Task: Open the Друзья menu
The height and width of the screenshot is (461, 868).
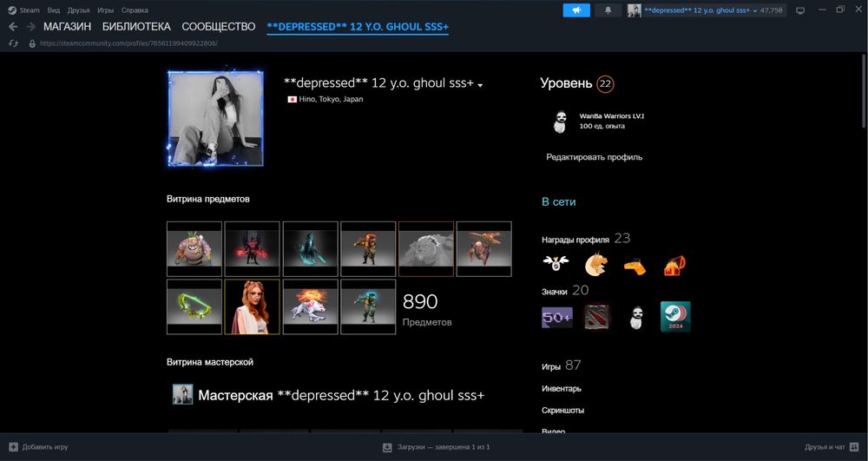Action: pos(79,10)
